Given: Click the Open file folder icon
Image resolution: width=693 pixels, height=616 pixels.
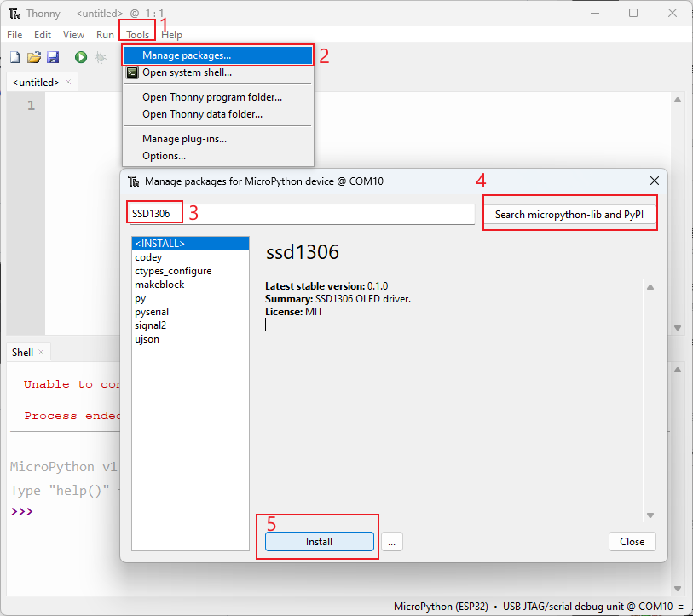Looking at the screenshot, I should 34,57.
